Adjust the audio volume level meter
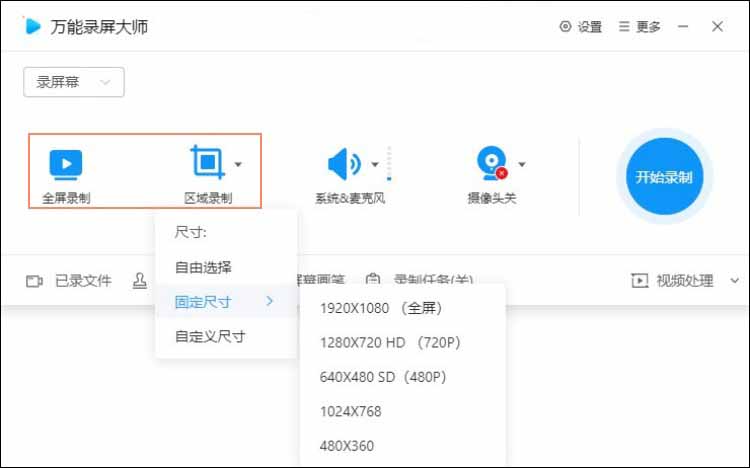Image resolution: width=750 pixels, height=468 pixels. [x=389, y=164]
